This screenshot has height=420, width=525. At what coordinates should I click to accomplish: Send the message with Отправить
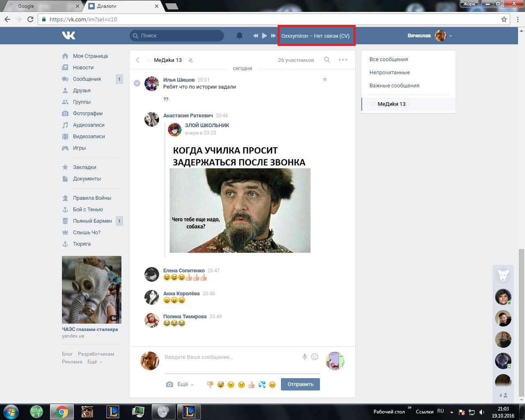(300, 384)
